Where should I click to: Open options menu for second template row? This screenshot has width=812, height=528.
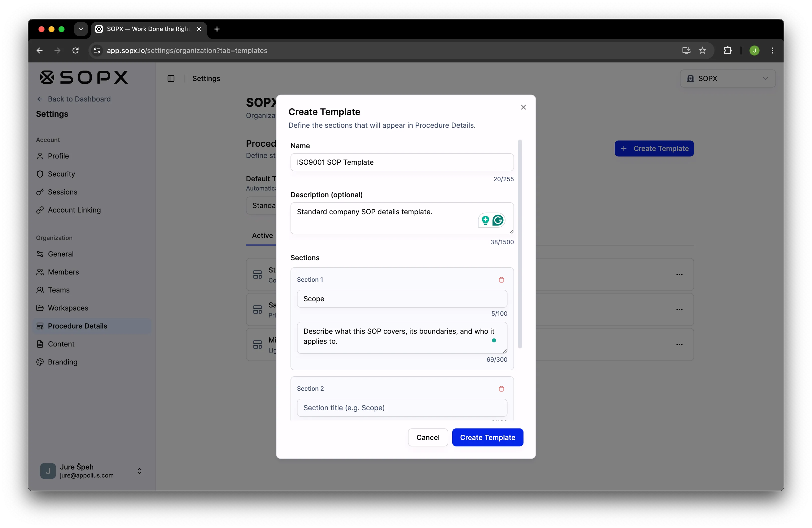click(x=679, y=309)
